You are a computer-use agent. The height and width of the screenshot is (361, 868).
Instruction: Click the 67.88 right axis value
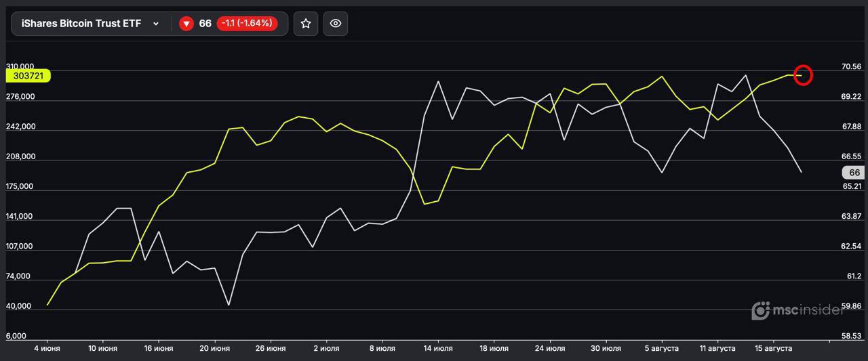click(x=851, y=127)
